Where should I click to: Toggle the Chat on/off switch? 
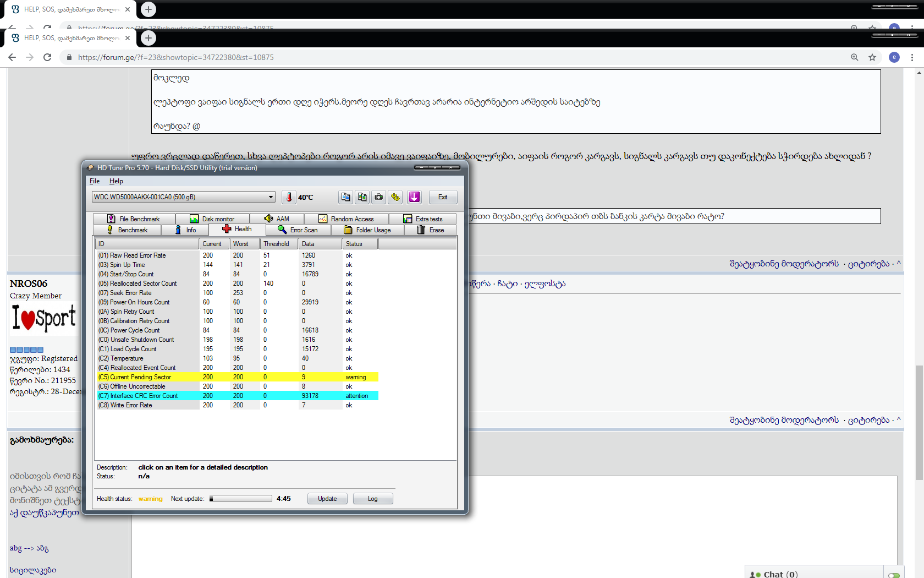[x=894, y=574]
